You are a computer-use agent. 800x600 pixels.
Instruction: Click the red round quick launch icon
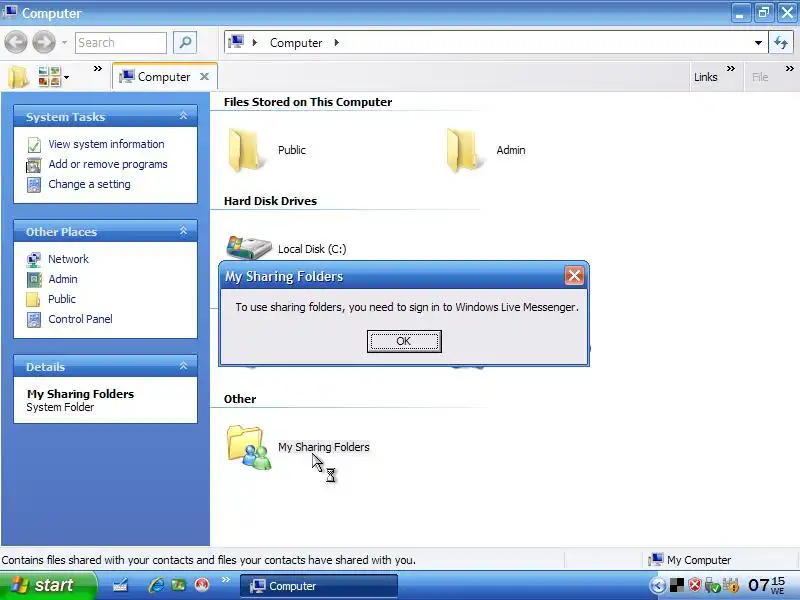click(x=203, y=585)
